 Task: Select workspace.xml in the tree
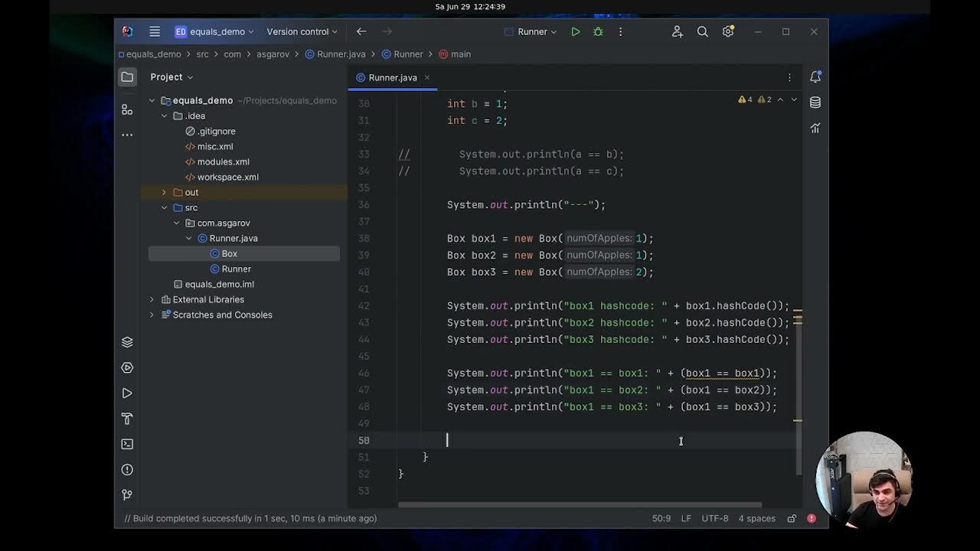tap(222, 177)
